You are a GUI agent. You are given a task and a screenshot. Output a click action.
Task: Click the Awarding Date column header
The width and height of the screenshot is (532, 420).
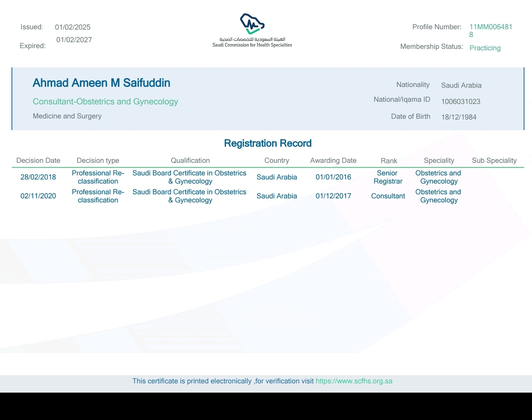coord(333,161)
